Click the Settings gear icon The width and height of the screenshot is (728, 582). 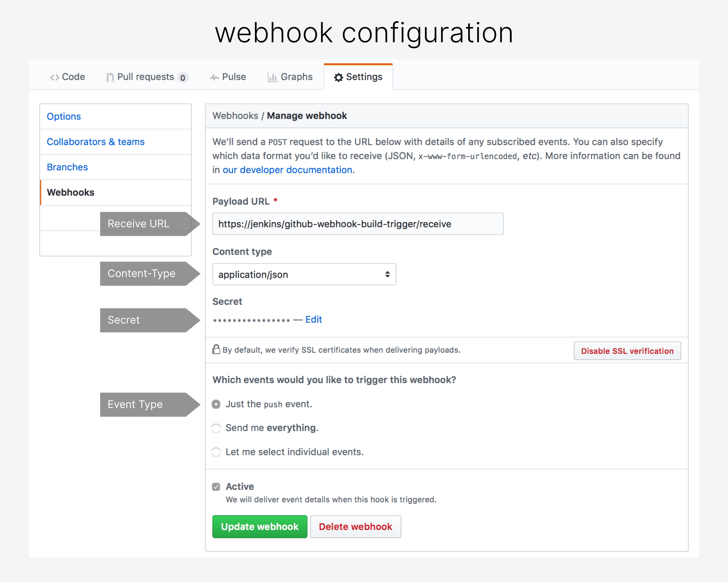pos(338,78)
